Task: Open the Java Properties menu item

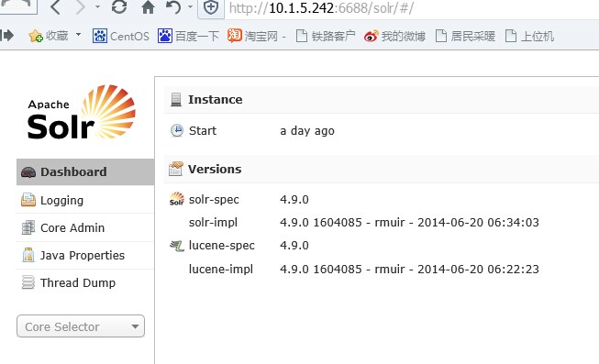Action: pyautogui.click(x=85, y=255)
